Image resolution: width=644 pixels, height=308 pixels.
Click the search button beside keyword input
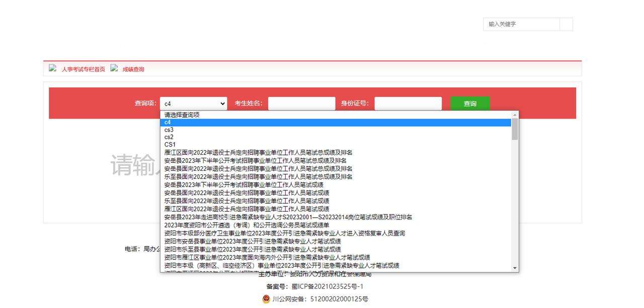[566, 24]
